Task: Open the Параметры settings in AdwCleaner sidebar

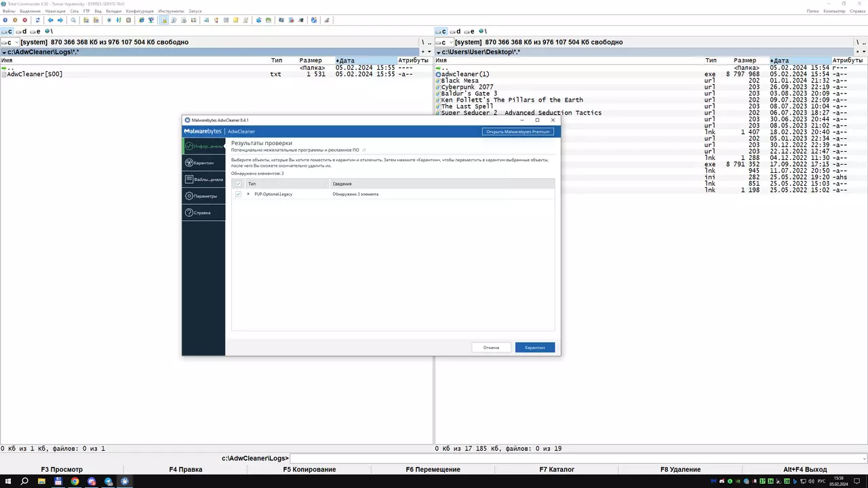Action: tap(203, 196)
